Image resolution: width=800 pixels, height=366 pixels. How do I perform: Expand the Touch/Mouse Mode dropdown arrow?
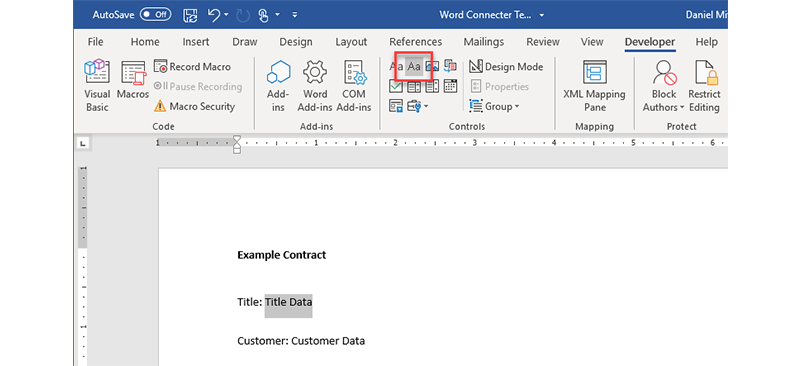(x=278, y=15)
